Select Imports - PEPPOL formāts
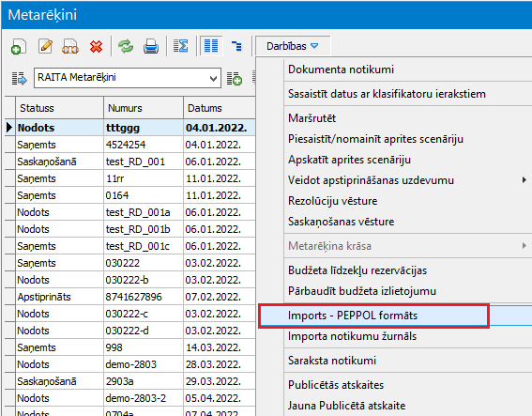The image size is (532, 416). click(353, 316)
